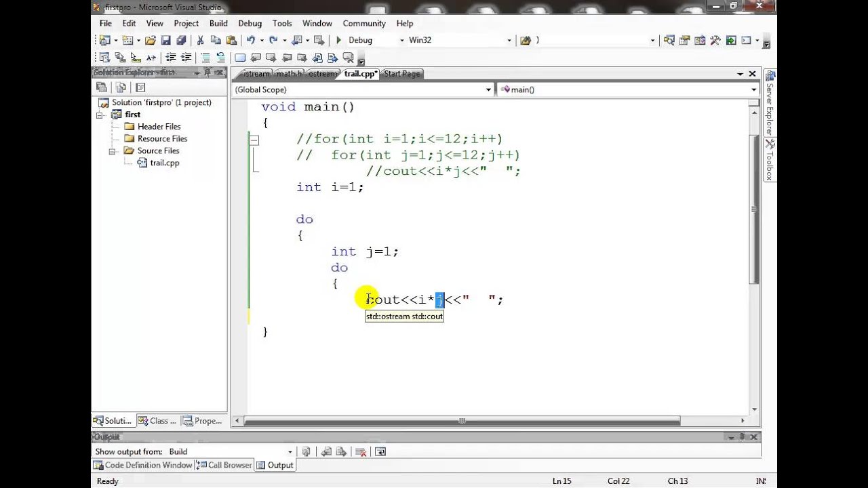
Task: Click the New Project toolbar icon
Action: [x=104, y=40]
